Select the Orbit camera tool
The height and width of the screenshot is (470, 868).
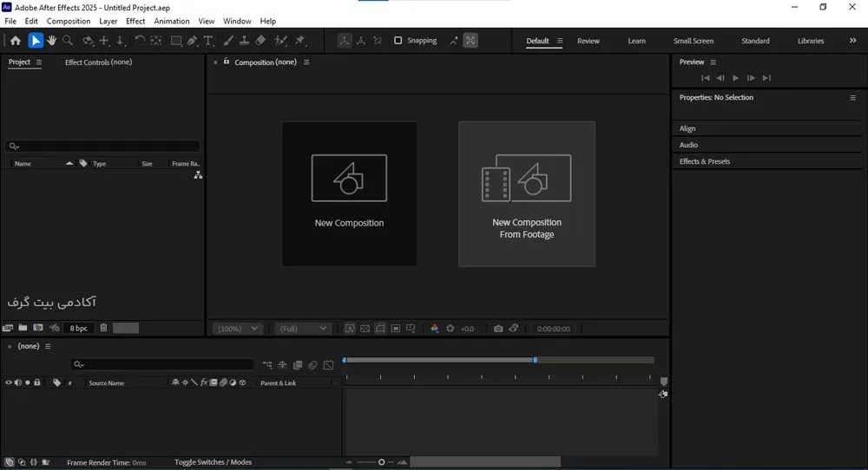click(88, 41)
